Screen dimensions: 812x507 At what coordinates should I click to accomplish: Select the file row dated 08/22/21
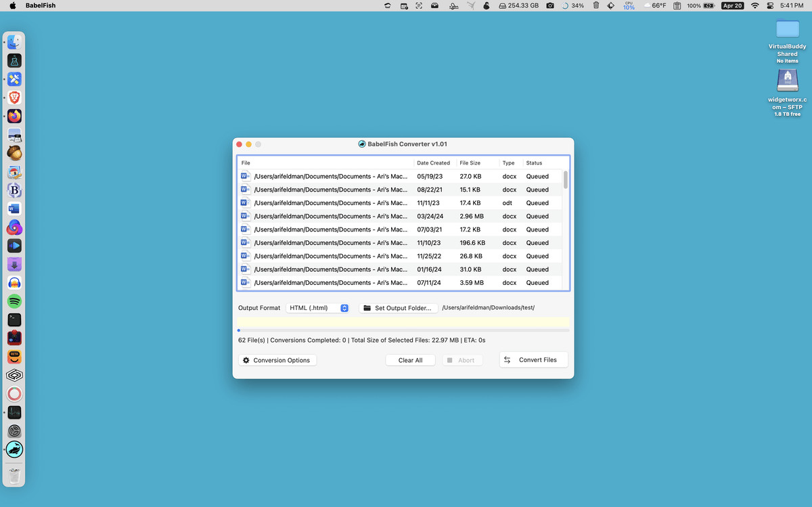click(x=400, y=190)
